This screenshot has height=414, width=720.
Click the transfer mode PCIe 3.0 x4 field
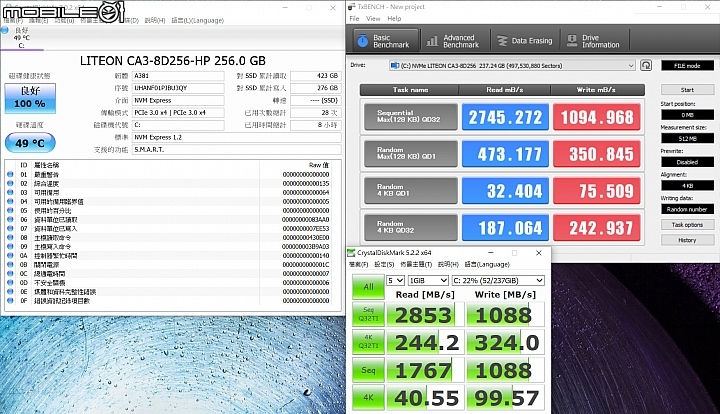178,112
